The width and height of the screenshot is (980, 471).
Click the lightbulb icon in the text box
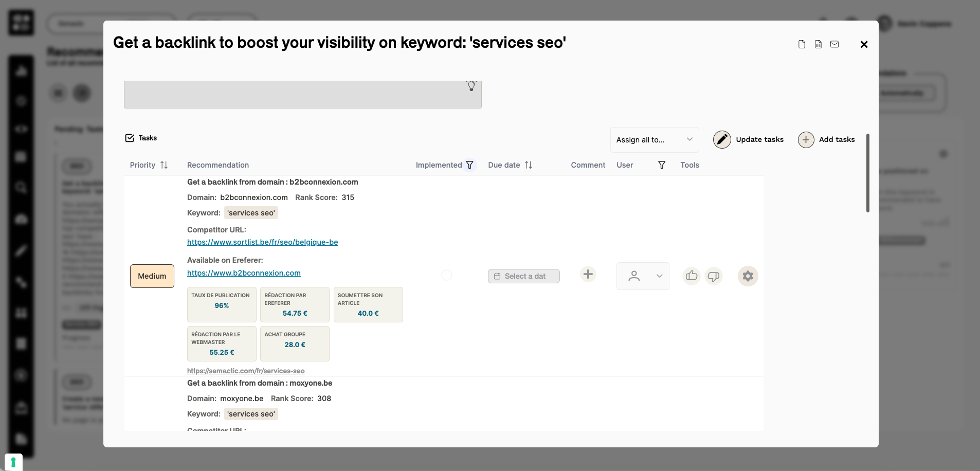pos(471,86)
